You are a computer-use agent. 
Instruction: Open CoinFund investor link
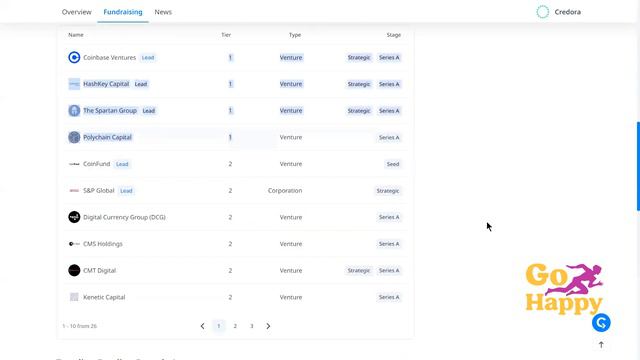click(97, 164)
